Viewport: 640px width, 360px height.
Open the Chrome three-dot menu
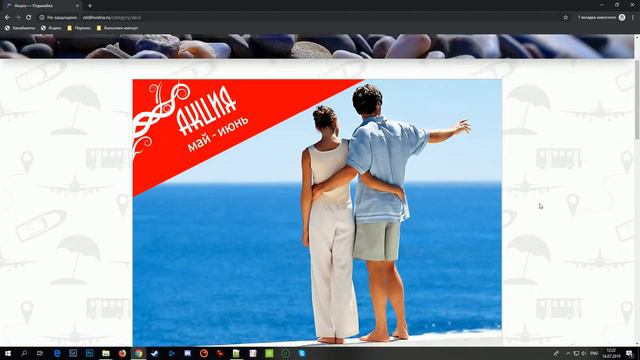pyautogui.click(x=633, y=18)
